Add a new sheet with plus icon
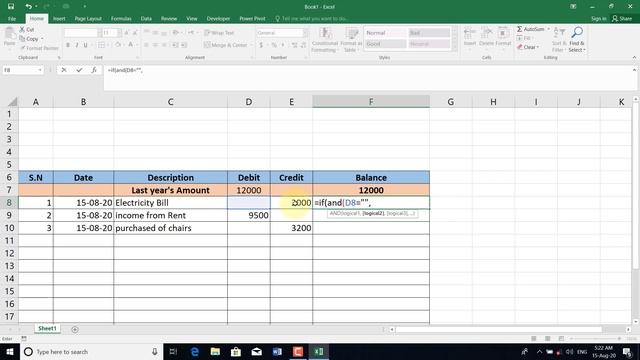This screenshot has height=360, width=640. (75, 329)
